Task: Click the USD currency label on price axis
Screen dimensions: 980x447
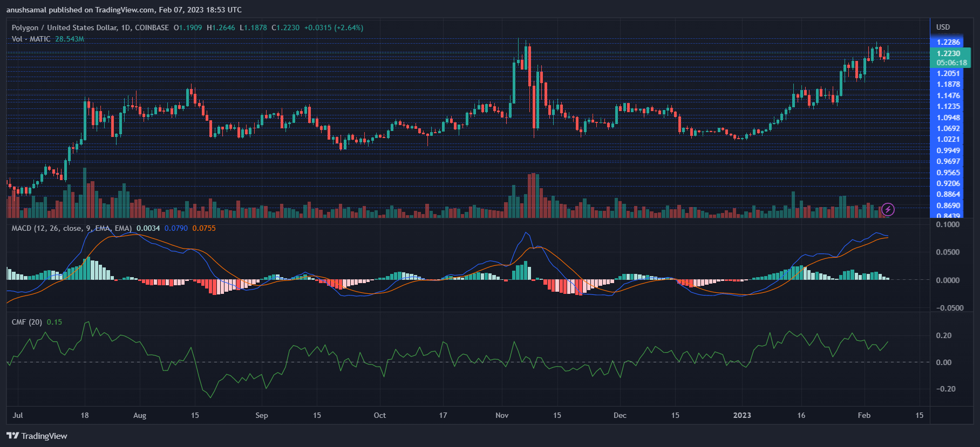Action: click(943, 27)
